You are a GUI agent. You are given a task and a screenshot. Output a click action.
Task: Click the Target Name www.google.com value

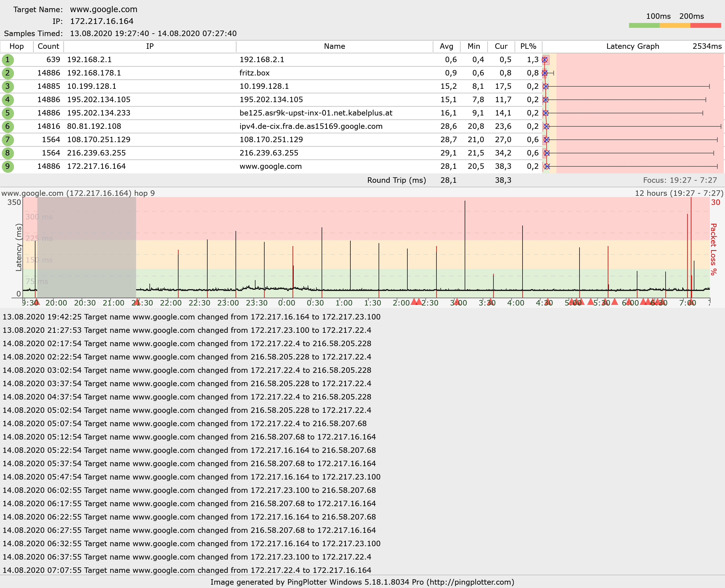point(104,9)
